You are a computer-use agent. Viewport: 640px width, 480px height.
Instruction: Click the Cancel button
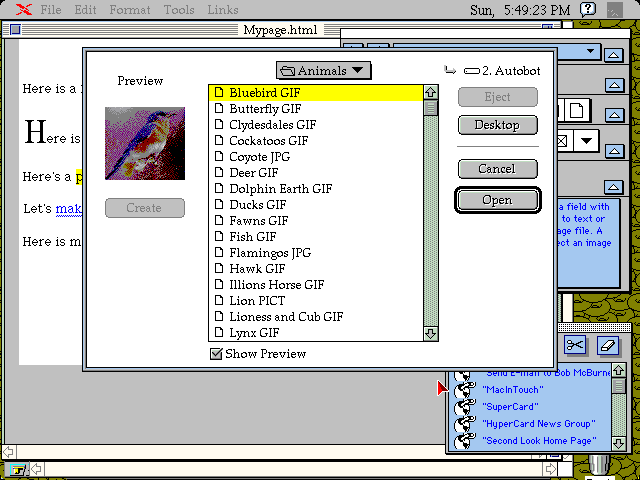click(497, 169)
